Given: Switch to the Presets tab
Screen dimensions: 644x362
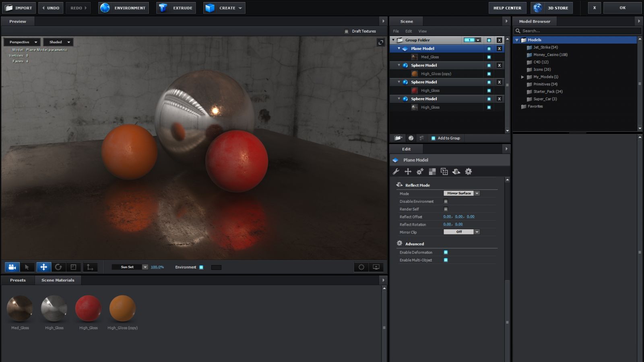Looking at the screenshot, I should click(17, 280).
